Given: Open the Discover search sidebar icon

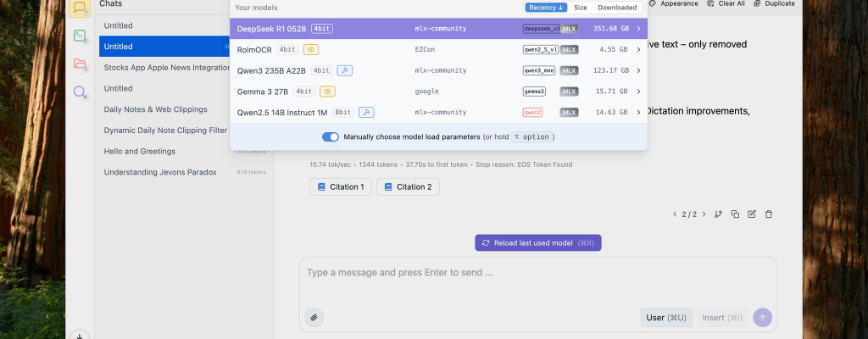Looking at the screenshot, I should click(x=80, y=92).
